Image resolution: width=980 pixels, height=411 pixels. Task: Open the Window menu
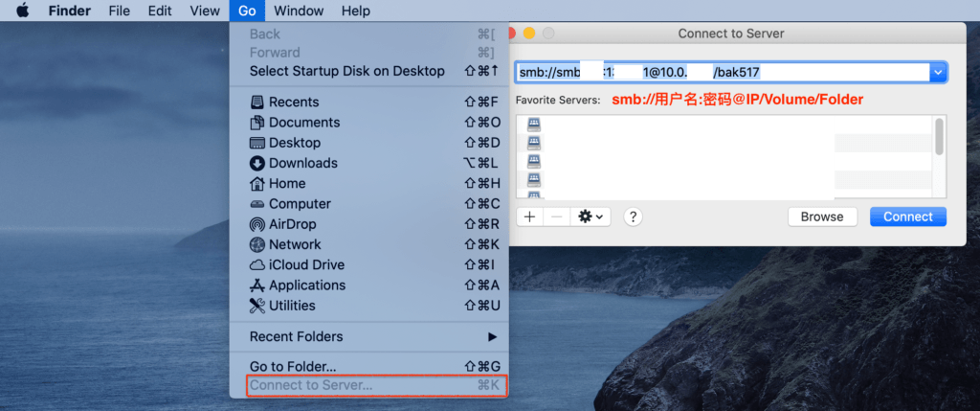point(299,11)
